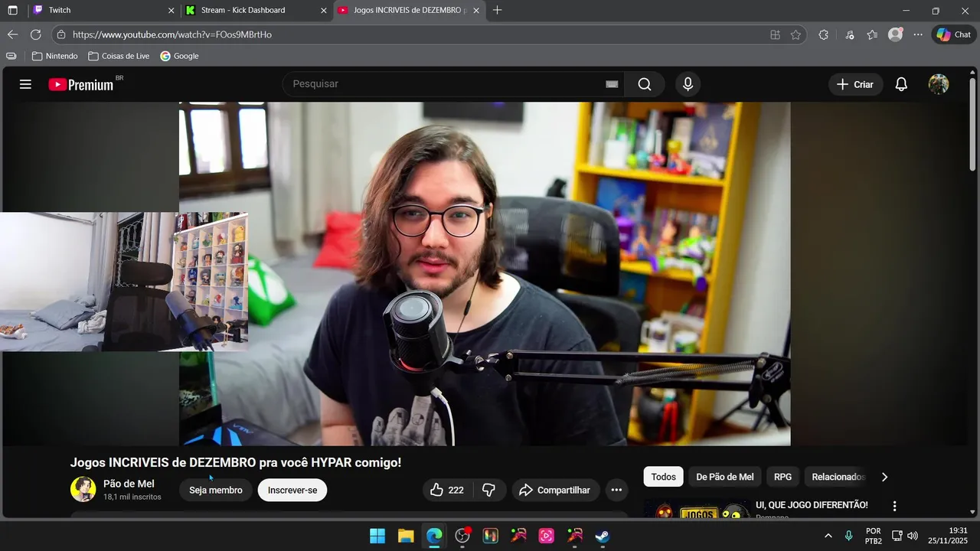Image resolution: width=980 pixels, height=551 pixels.
Task: Open File Explorer from the taskbar
Action: point(406,536)
